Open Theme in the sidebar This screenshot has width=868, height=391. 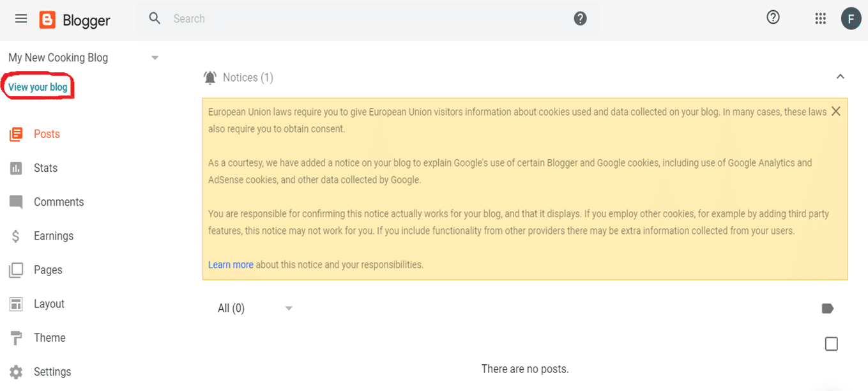[x=49, y=338]
